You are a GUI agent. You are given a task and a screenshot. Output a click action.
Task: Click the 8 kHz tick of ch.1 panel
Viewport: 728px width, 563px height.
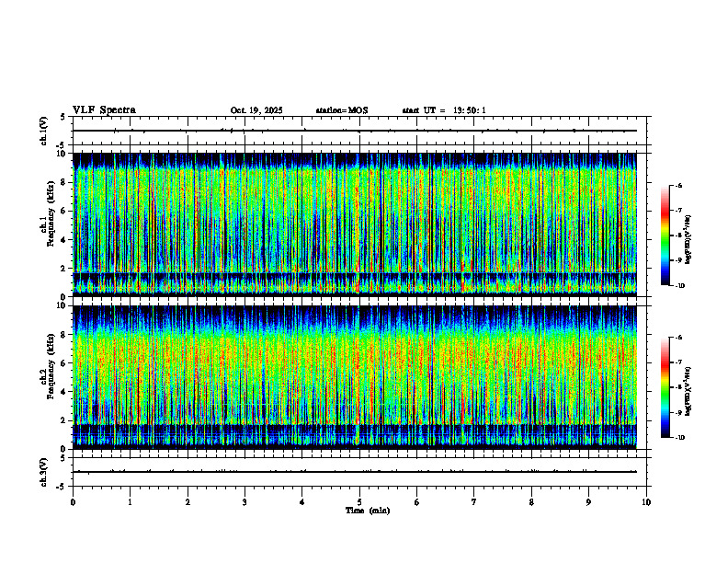pyautogui.click(x=64, y=182)
